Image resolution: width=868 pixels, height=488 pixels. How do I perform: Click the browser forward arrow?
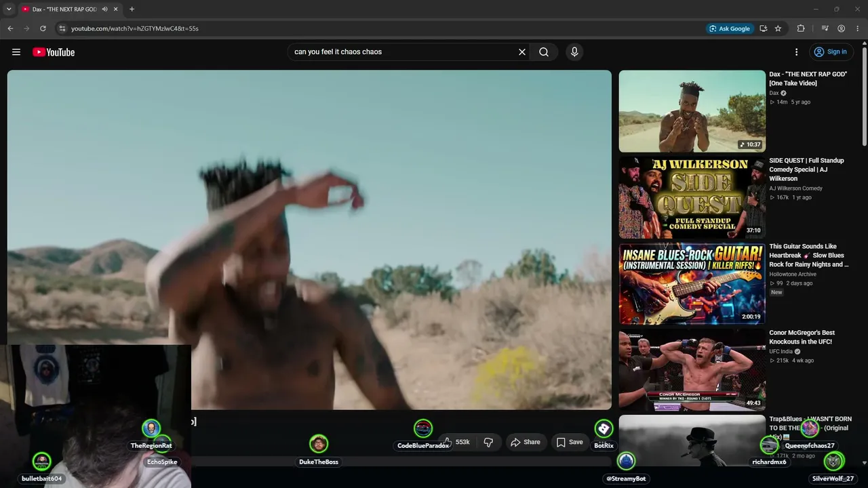click(26, 28)
